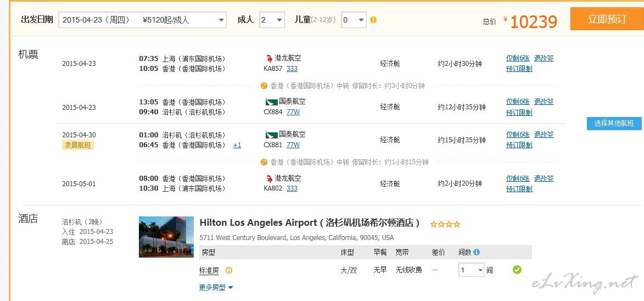Click the hotel check-in date 2015-04-23
This screenshot has height=301, width=644.
coord(96,232)
